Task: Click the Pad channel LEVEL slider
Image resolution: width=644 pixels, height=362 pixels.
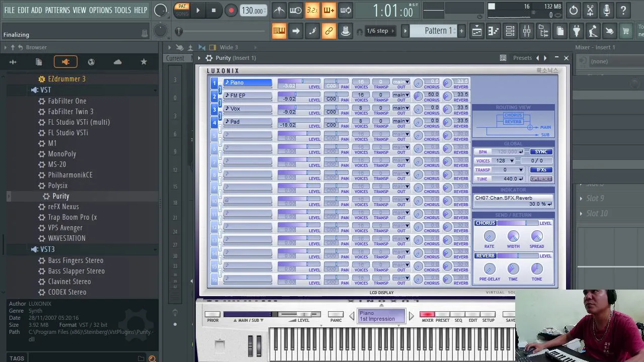Action: pyautogui.click(x=299, y=121)
